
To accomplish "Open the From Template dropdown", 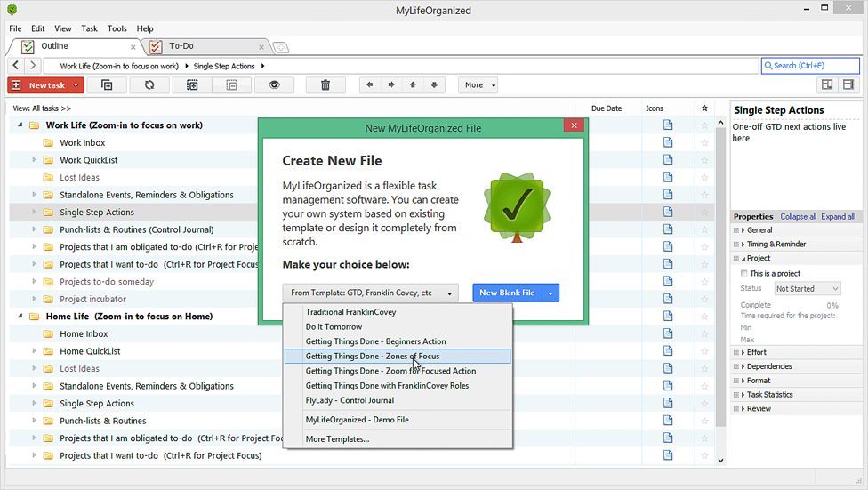I will [x=370, y=293].
